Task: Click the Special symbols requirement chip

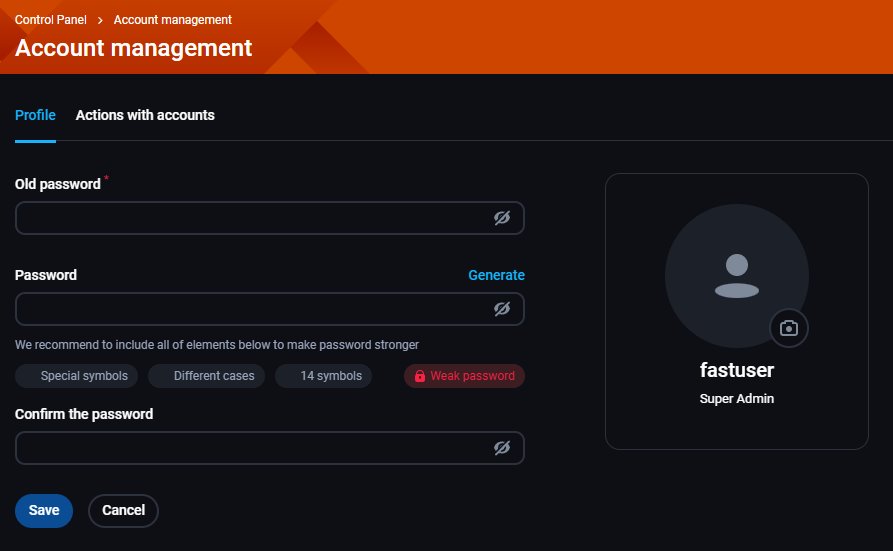Action: (x=76, y=376)
